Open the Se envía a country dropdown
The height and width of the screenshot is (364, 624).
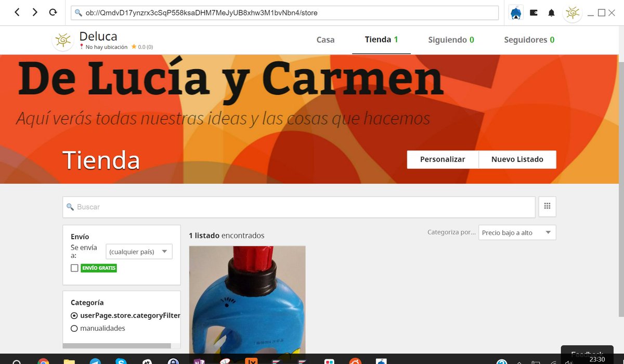(139, 252)
